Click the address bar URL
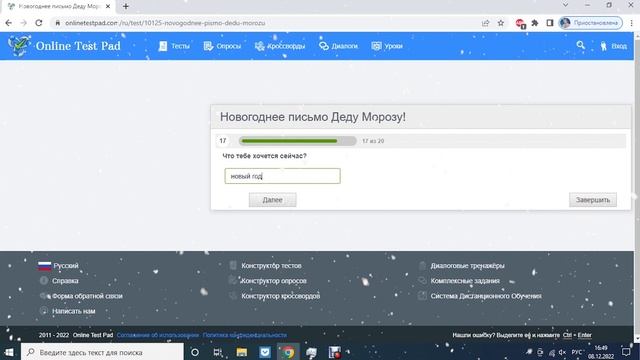Viewport: 640px width, 360px height. [x=165, y=23]
